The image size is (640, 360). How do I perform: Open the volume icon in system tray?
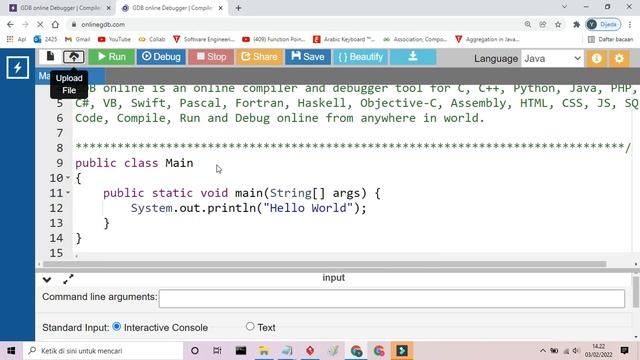(x=576, y=351)
